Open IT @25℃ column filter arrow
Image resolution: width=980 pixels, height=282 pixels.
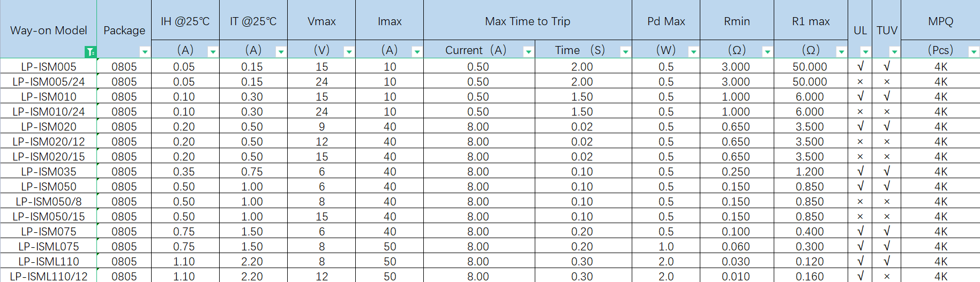pos(281,52)
